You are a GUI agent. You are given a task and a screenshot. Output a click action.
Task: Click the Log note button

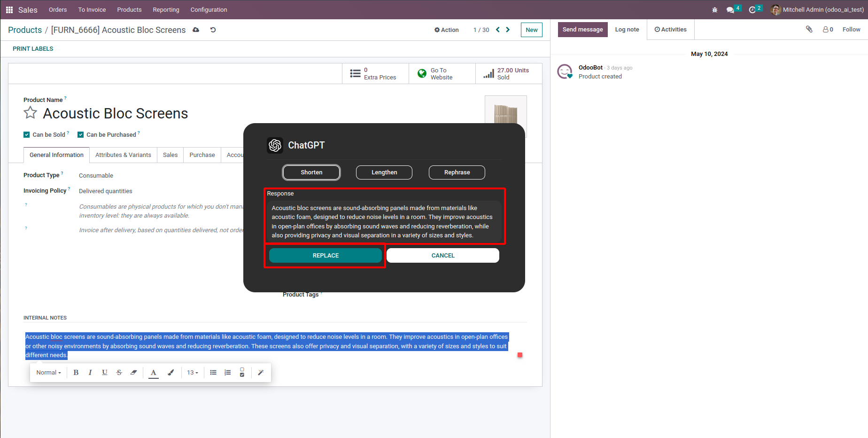click(627, 30)
